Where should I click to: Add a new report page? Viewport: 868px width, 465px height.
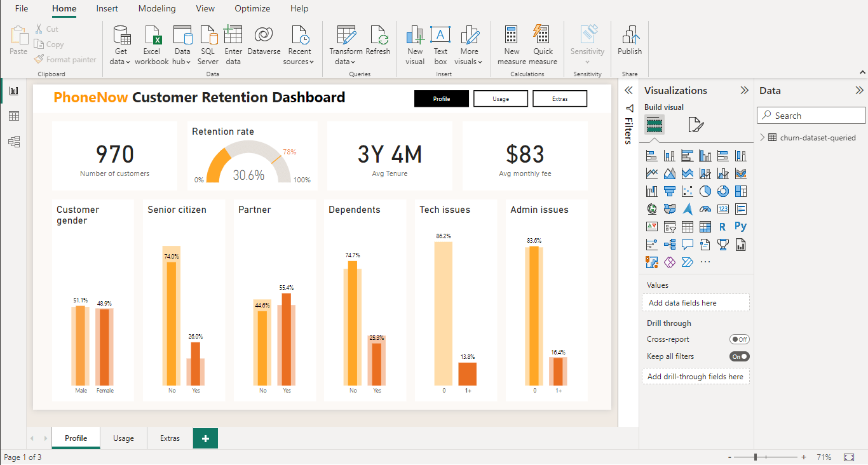(x=205, y=438)
